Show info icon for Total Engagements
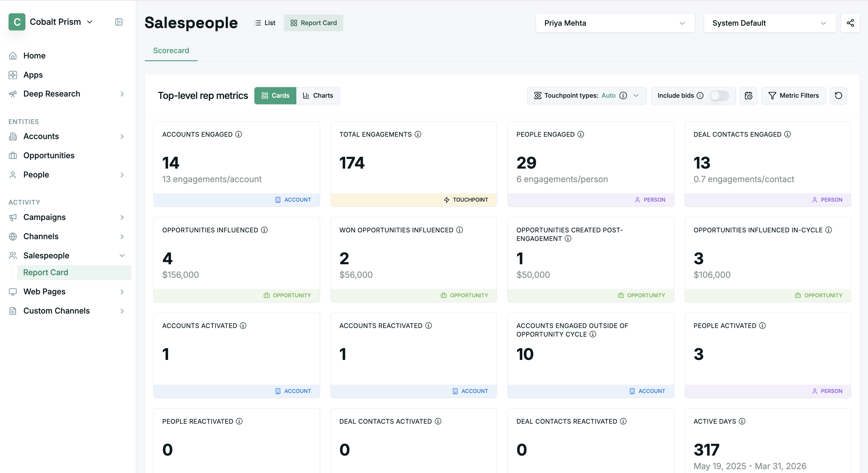The width and height of the screenshot is (868, 473). pyautogui.click(x=418, y=134)
